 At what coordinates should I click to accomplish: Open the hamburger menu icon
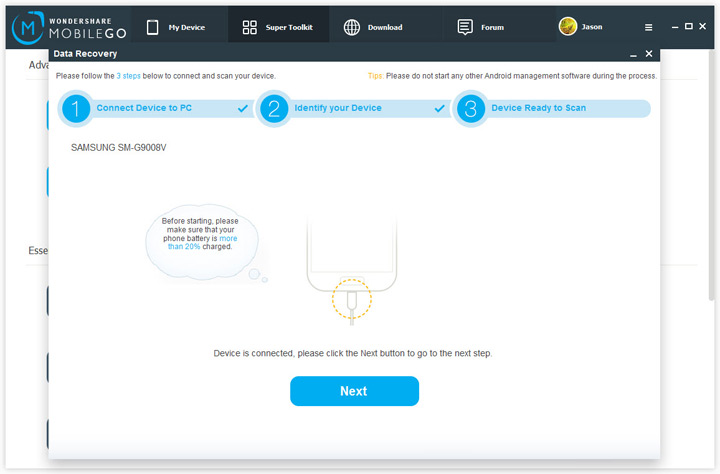coord(648,28)
